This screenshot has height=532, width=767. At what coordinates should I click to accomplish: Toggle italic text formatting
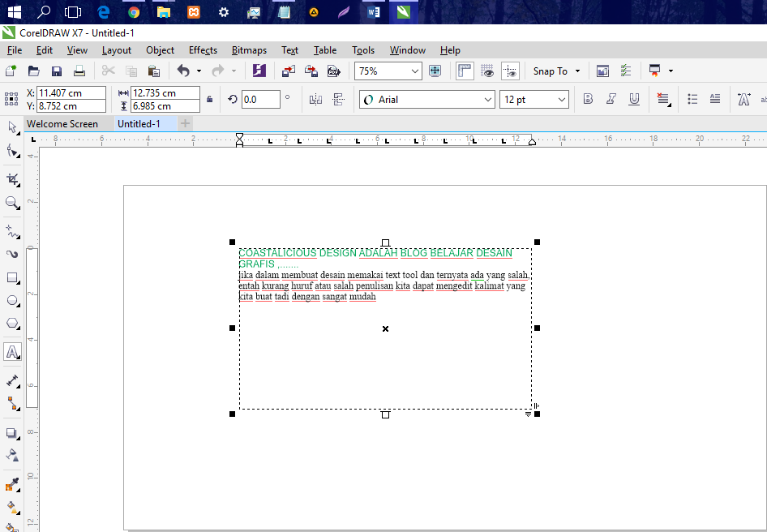tap(610, 99)
